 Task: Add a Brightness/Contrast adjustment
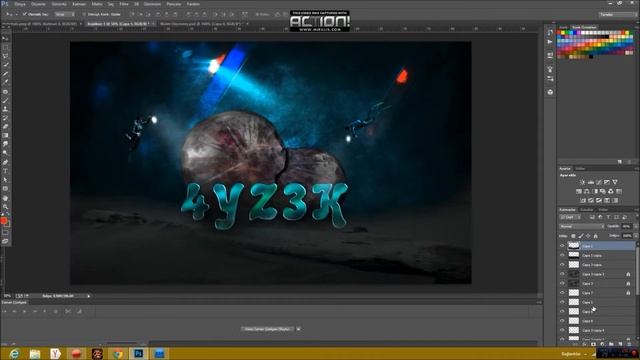582,182
